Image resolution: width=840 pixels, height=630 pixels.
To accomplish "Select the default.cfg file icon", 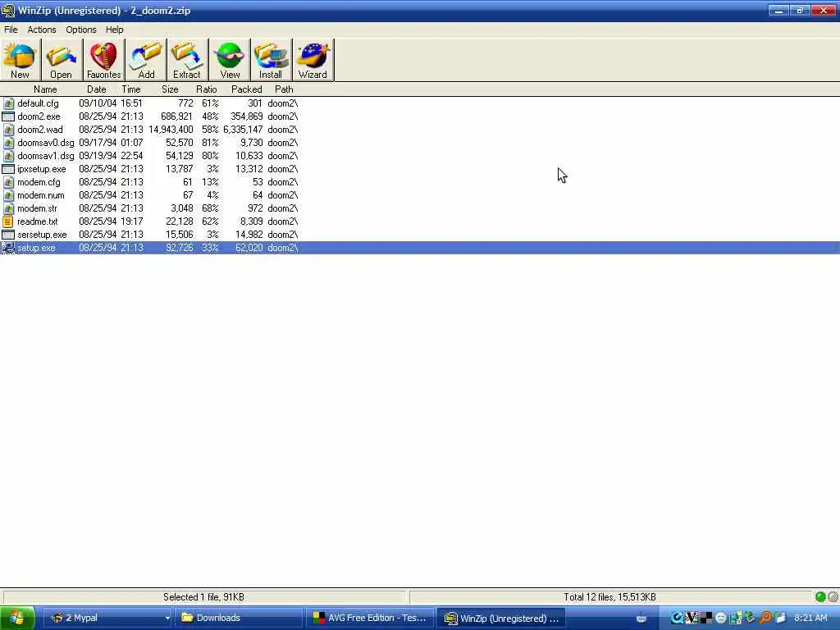I will [8, 103].
